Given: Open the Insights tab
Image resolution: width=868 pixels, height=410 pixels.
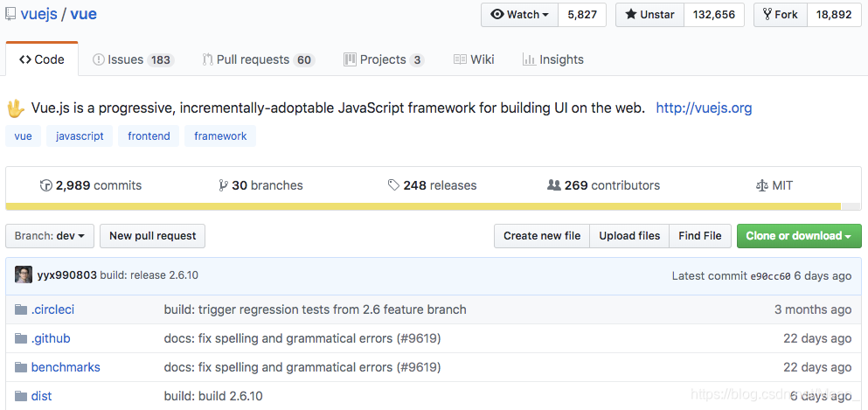Looking at the screenshot, I should (x=553, y=59).
